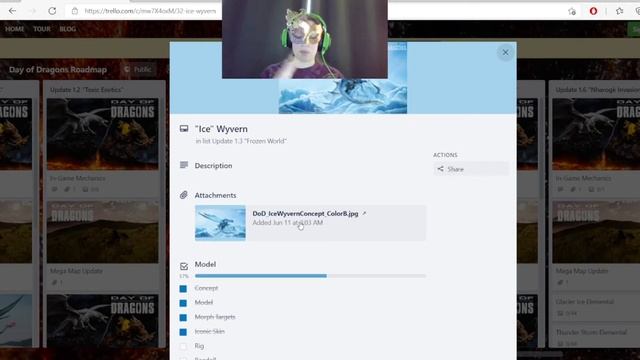Open the TOUR menu item
The height and width of the screenshot is (360, 640).
click(42, 29)
